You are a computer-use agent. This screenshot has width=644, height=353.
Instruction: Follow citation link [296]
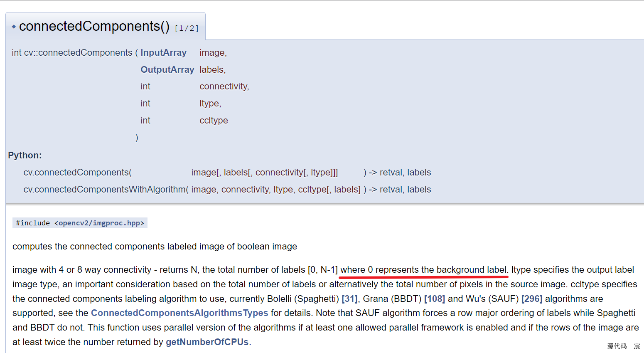coord(532,299)
